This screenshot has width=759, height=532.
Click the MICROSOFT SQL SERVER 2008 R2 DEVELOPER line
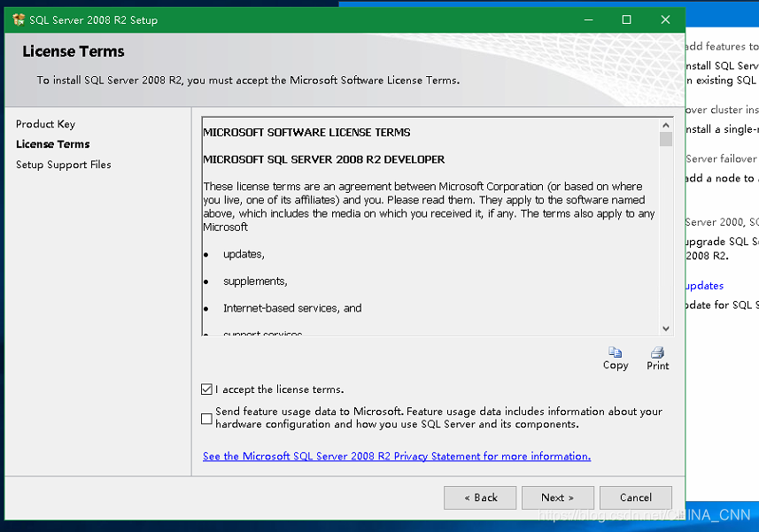pos(324,159)
